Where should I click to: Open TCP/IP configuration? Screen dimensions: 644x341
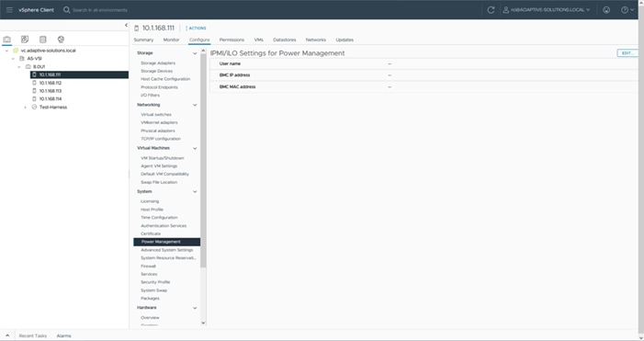[x=161, y=139]
